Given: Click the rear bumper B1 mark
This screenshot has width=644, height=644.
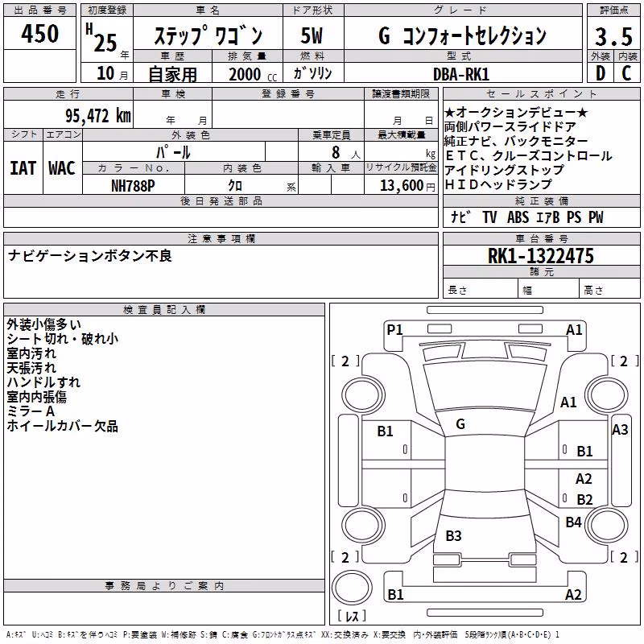Looking at the screenshot, I should (x=395, y=594).
